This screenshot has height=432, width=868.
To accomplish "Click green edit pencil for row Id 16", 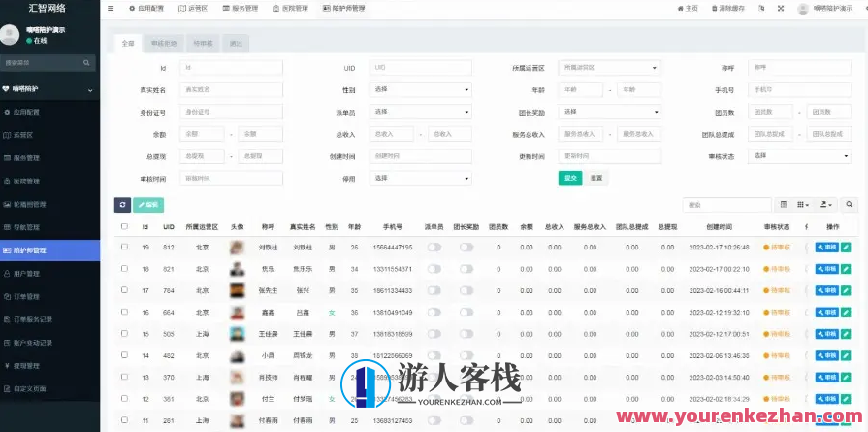I will coord(846,313).
